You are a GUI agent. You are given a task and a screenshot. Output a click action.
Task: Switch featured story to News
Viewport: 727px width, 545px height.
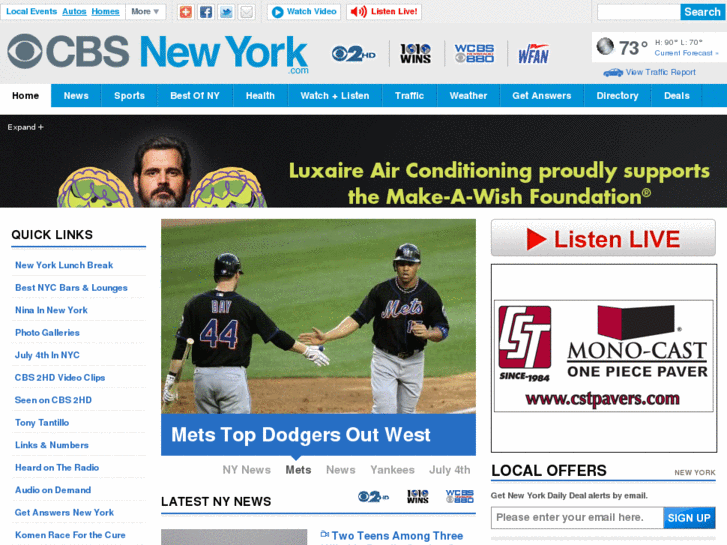340,470
